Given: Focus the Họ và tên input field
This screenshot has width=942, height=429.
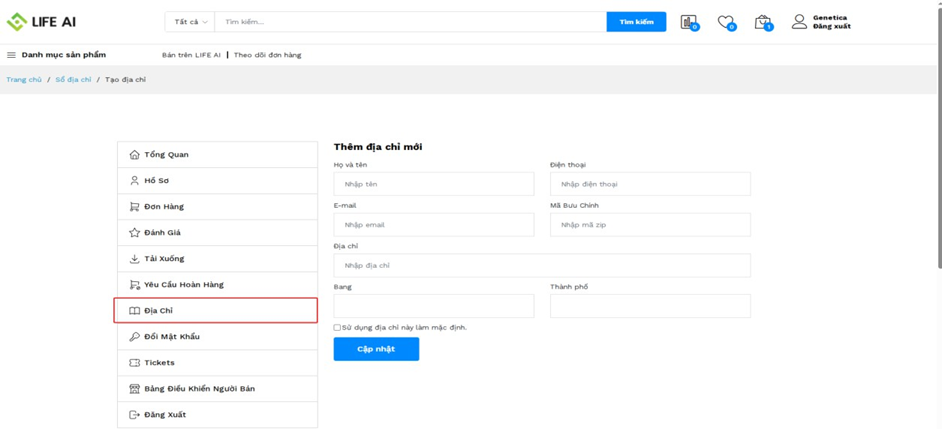Looking at the screenshot, I should point(433,184).
